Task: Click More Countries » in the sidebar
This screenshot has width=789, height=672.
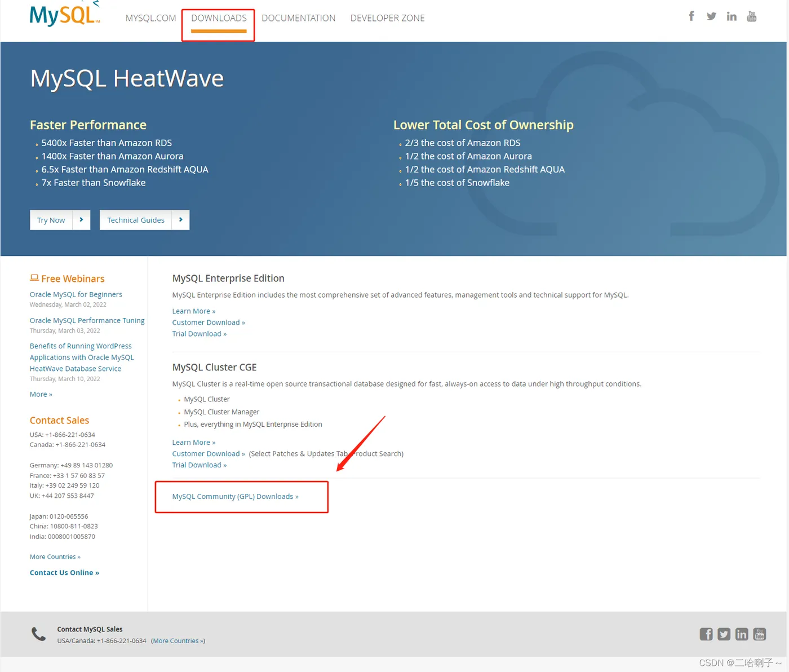Action: click(55, 556)
